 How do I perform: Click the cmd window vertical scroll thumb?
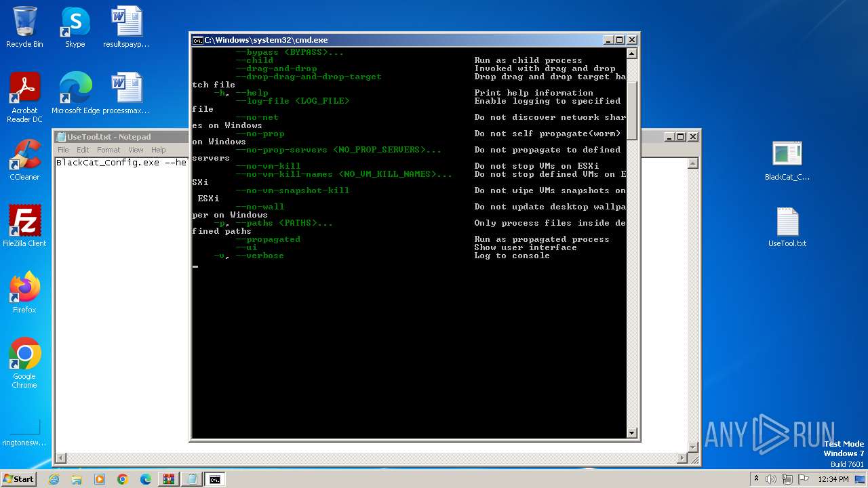(x=632, y=110)
